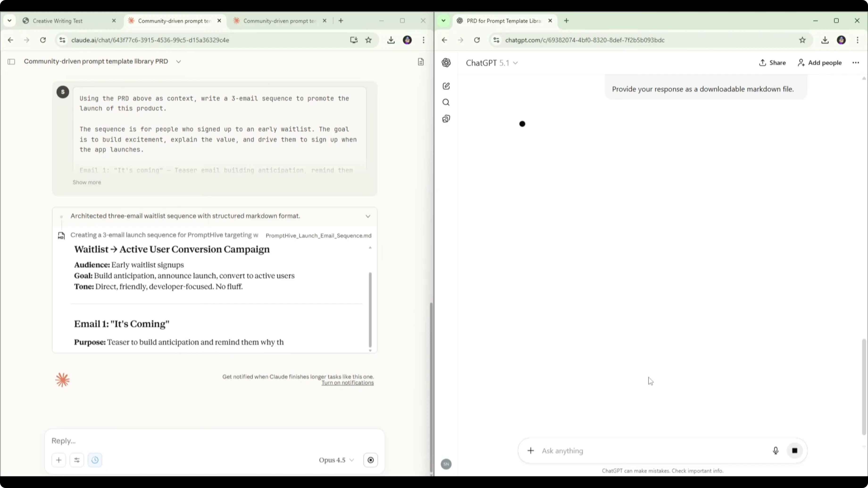The height and width of the screenshot is (488, 868).
Task: Toggle the extended thinking clock icon
Action: 95,460
